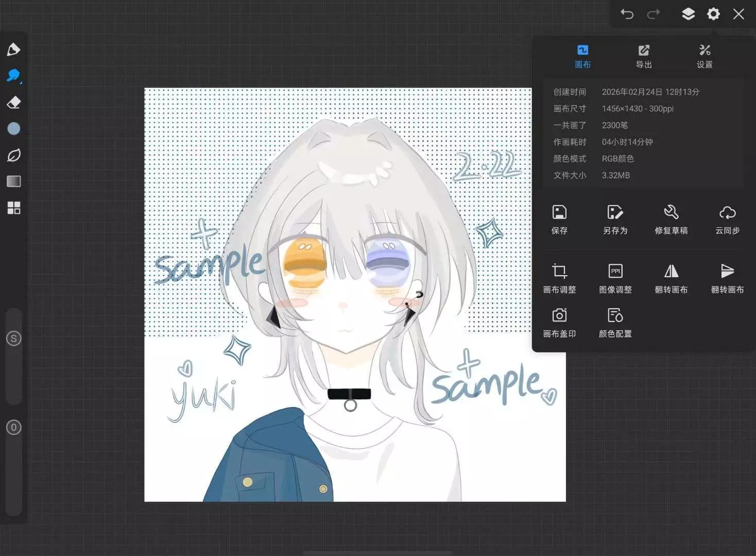Select the pen tool in left toolbar
Image resolution: width=756 pixels, height=556 pixels.
point(13,49)
